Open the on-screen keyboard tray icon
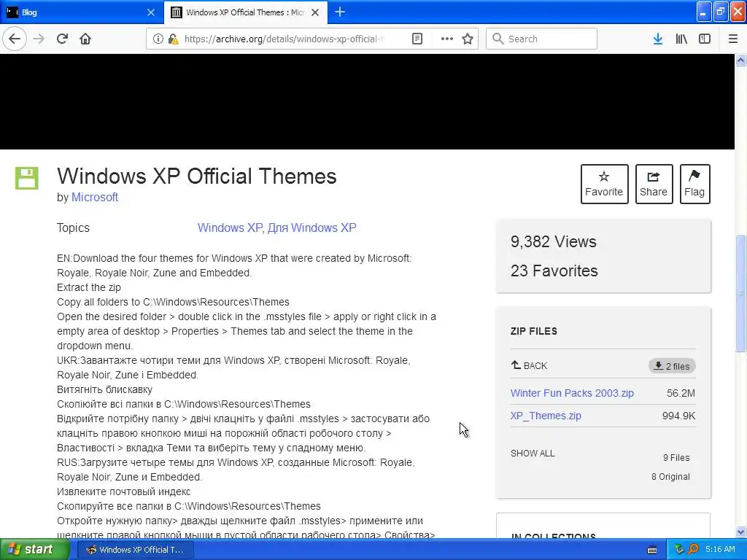 click(652, 550)
